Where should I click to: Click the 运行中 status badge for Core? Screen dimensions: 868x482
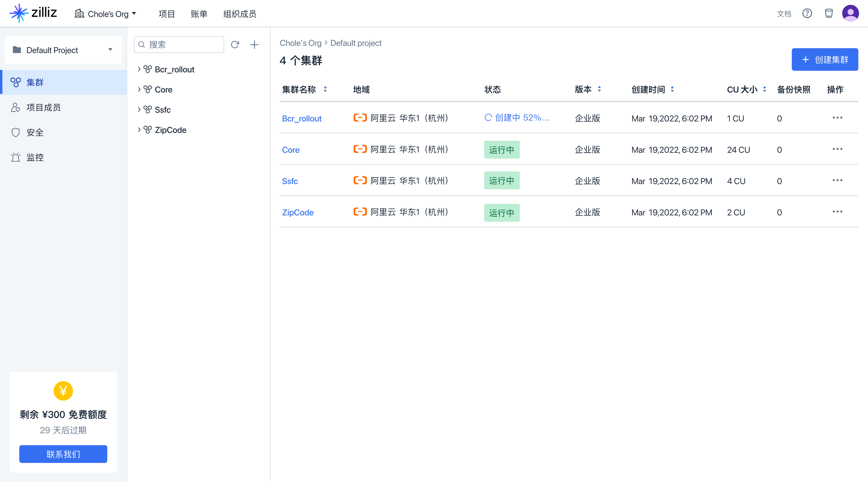click(x=502, y=149)
